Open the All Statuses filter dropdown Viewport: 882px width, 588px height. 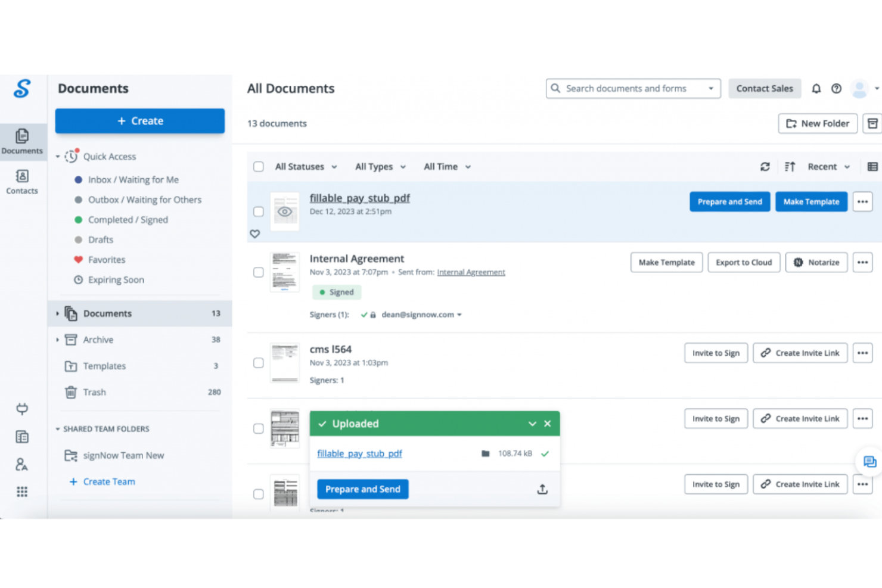pyautogui.click(x=306, y=167)
